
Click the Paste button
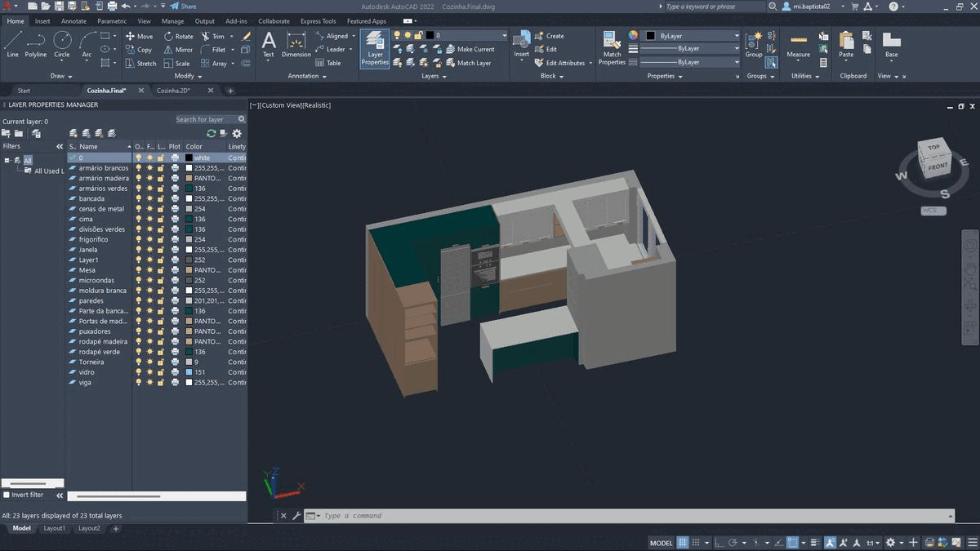tap(846, 45)
